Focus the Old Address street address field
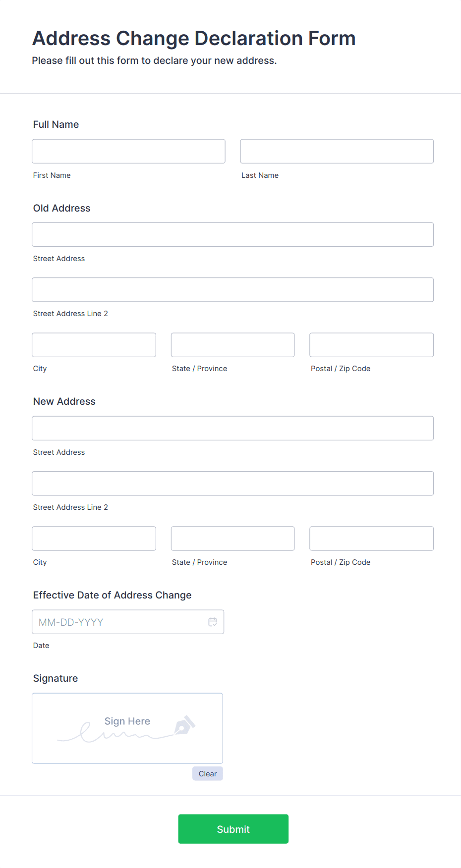The image size is (461, 868). coord(232,234)
